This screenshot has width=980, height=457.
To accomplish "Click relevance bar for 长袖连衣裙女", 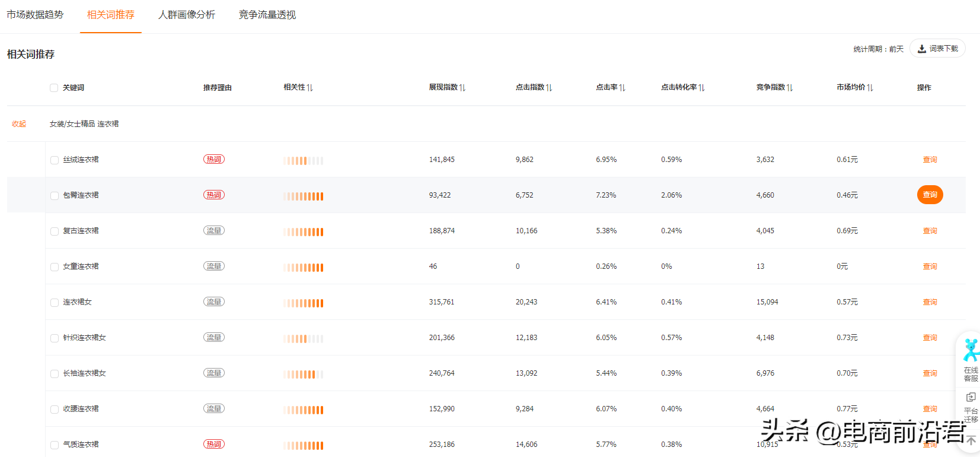I will pyautogui.click(x=304, y=375).
